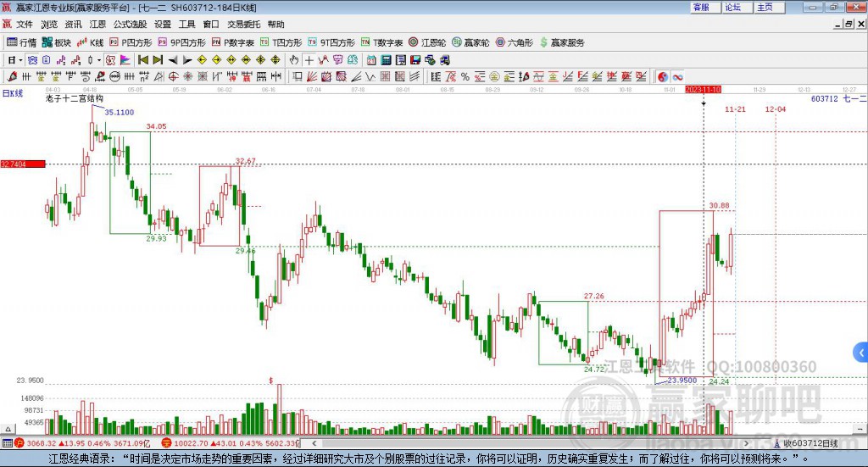Toggle the red 权 adjustment button
This screenshot has height=467, width=868.
(111, 60)
